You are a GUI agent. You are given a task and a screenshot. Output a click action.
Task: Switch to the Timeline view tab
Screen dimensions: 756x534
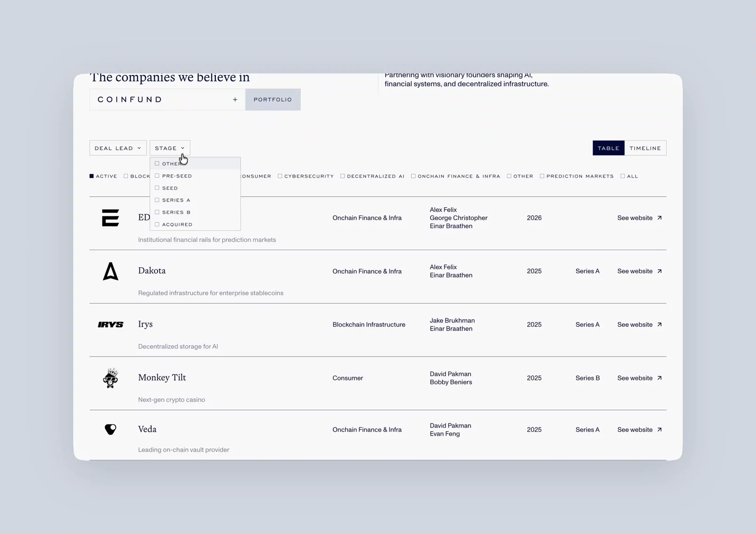[x=645, y=148]
